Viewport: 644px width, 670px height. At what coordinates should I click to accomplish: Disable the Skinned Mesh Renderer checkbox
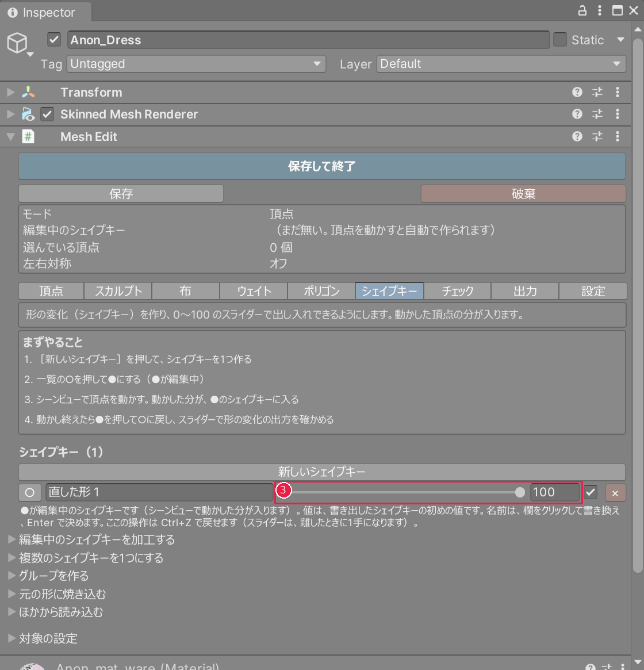47,114
